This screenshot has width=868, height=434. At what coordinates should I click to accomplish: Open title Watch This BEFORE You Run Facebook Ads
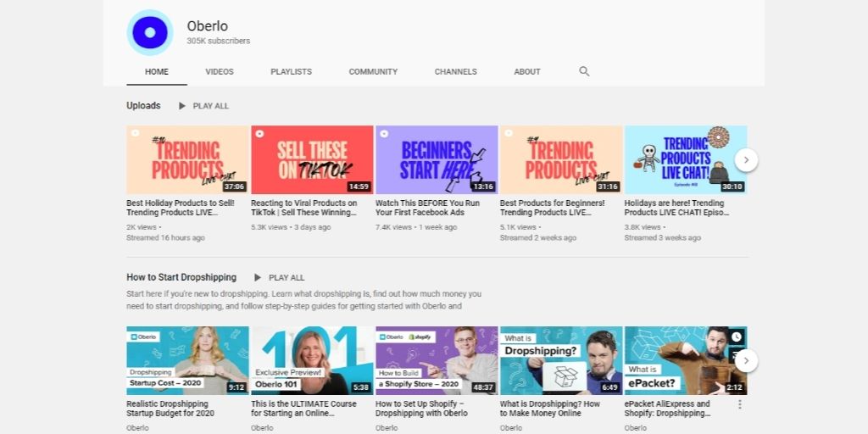click(x=428, y=208)
